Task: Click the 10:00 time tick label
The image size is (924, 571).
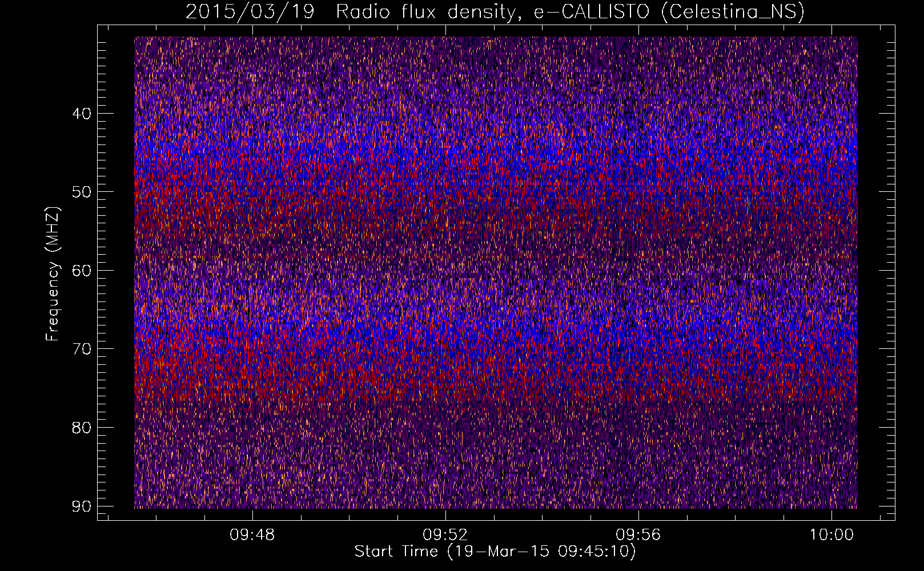Action: pyautogui.click(x=831, y=535)
